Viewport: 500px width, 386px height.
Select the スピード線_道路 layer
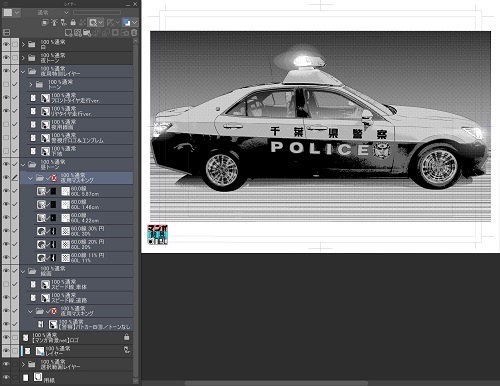(x=79, y=298)
